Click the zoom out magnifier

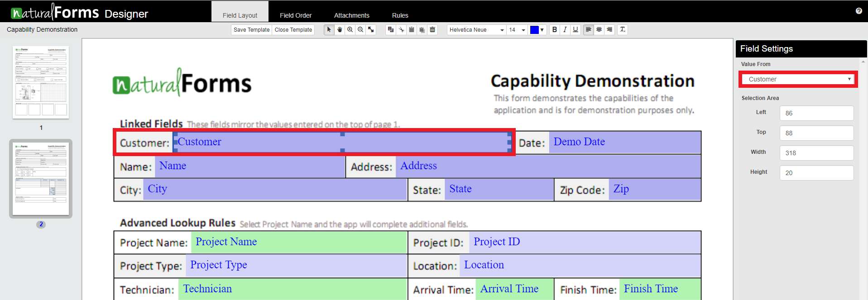[x=360, y=30]
